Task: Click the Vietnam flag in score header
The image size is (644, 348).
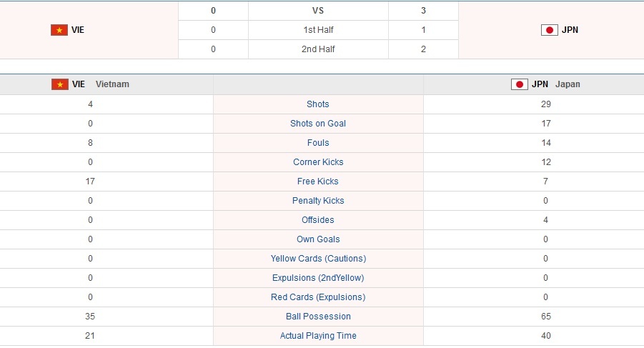Action: pos(59,30)
